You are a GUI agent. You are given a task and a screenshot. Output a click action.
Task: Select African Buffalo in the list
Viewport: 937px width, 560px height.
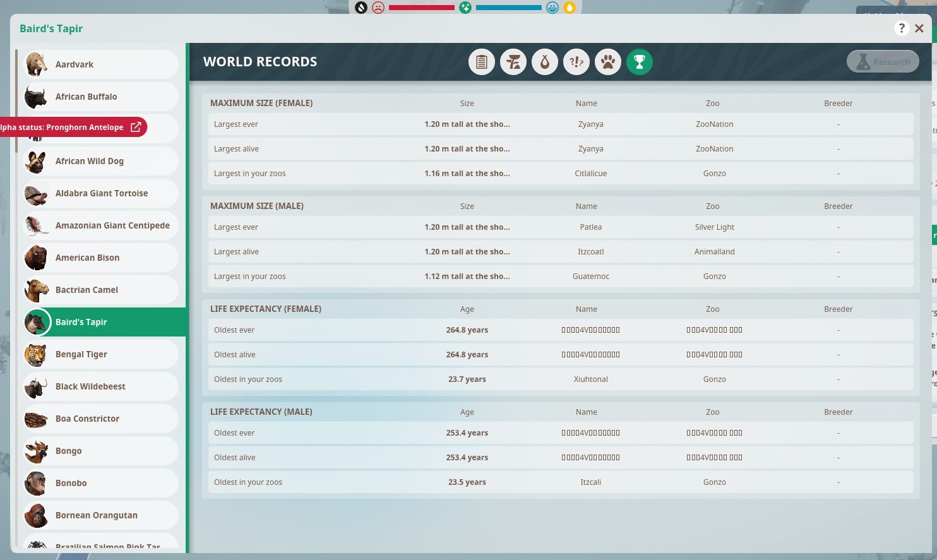101,97
